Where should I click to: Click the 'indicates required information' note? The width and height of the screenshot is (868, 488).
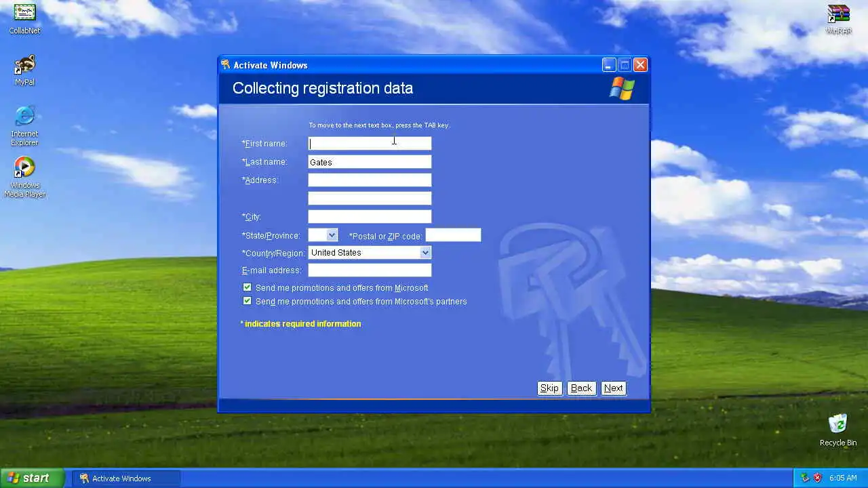point(300,324)
